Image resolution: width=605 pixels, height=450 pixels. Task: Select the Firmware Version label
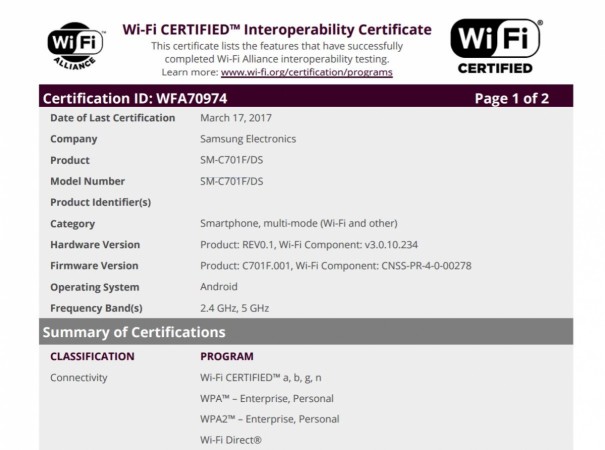[94, 266]
